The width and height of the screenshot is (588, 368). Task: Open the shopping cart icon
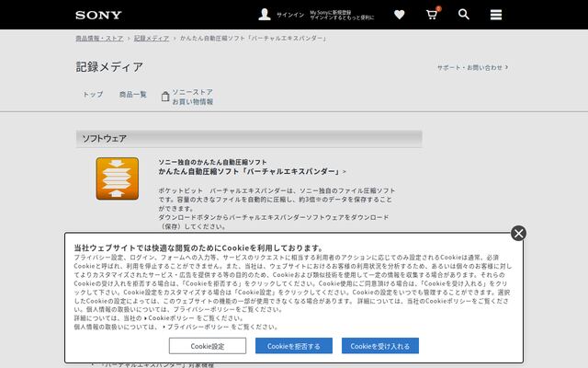(432, 15)
